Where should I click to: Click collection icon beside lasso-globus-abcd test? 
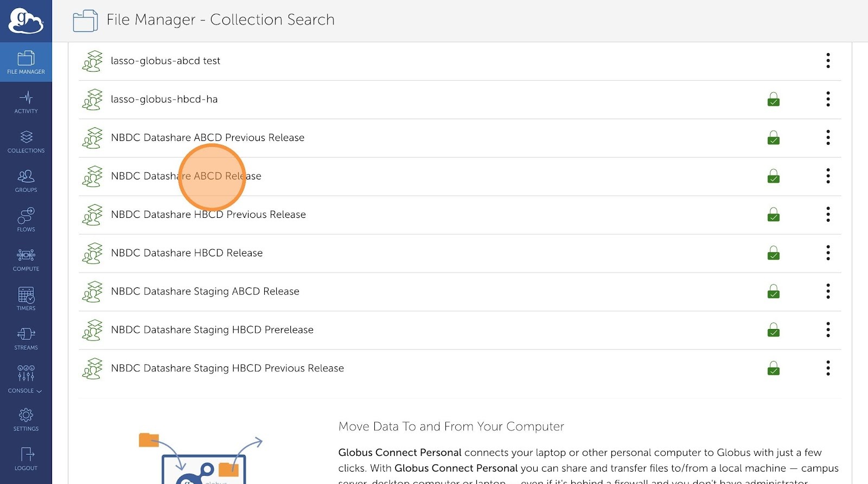tap(92, 61)
